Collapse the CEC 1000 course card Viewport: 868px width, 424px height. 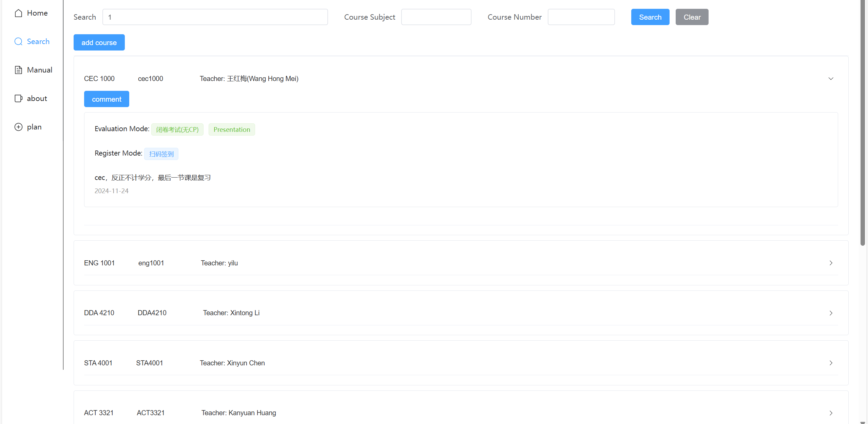click(x=831, y=79)
